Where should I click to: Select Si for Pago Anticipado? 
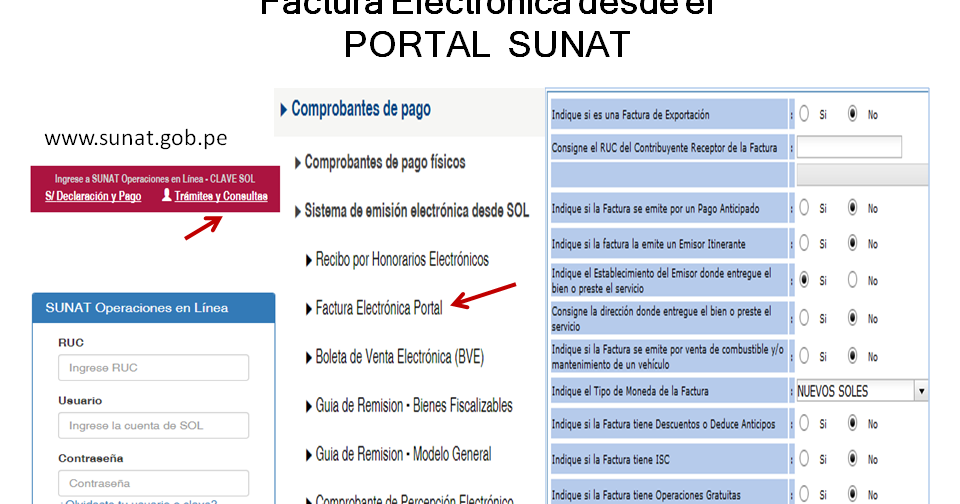(x=804, y=208)
